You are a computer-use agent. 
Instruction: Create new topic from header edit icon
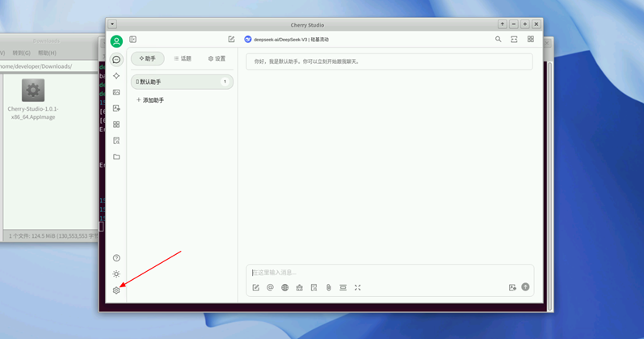(231, 40)
